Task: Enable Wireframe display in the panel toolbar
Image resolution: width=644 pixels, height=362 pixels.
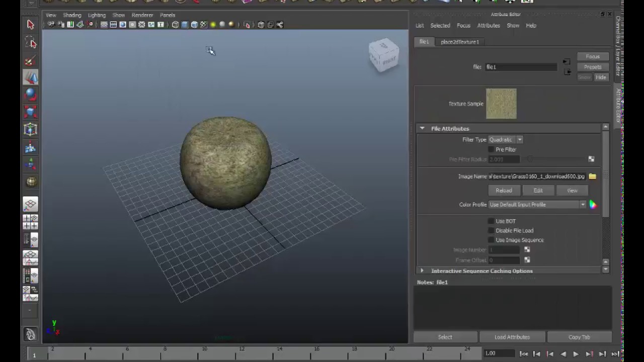Action: (175, 25)
